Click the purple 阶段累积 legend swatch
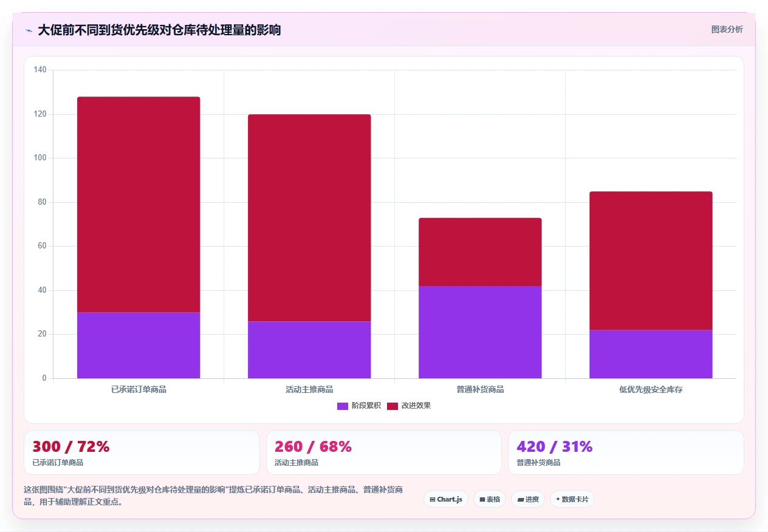Viewport: 768px width, 532px height. [x=343, y=406]
